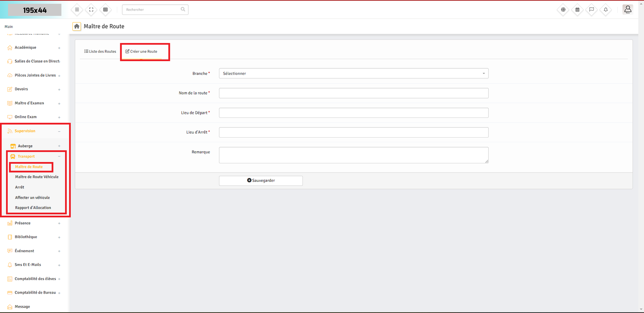The height and width of the screenshot is (313, 644).
Task: Open the Branche dropdown selector
Action: 353,74
